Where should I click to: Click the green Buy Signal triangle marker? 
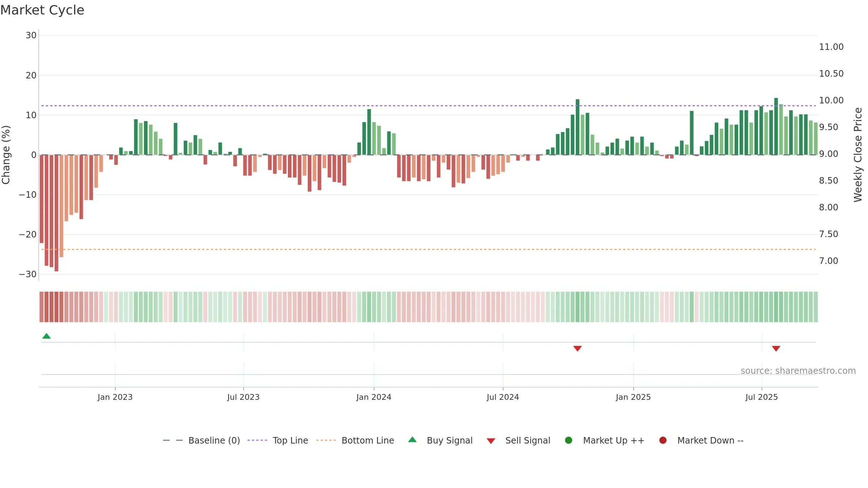[x=46, y=336]
